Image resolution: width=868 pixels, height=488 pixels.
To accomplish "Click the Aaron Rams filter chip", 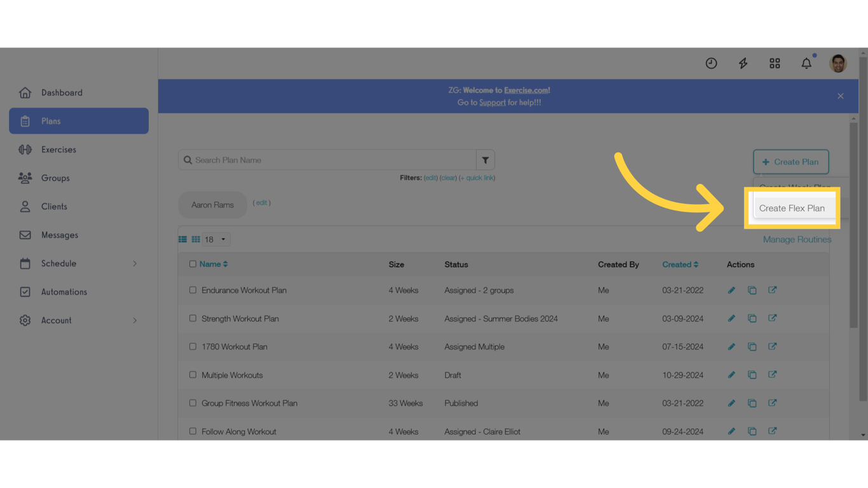I will click(x=213, y=205).
